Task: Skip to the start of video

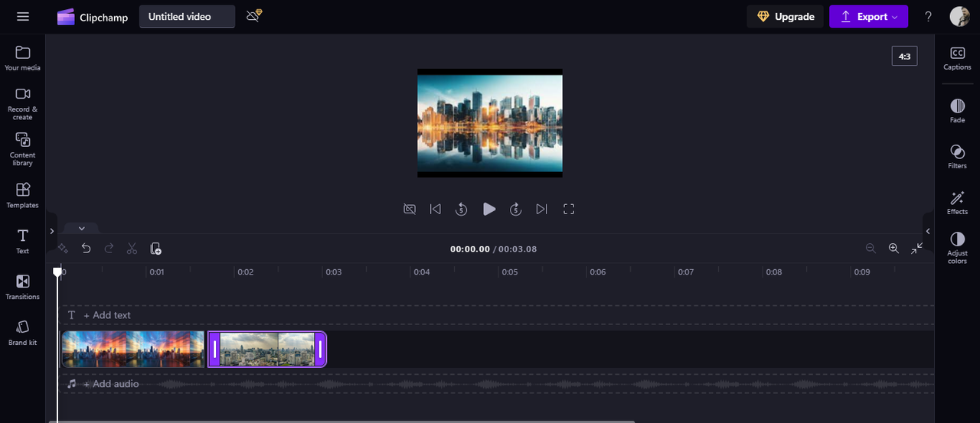Action: [x=436, y=209]
